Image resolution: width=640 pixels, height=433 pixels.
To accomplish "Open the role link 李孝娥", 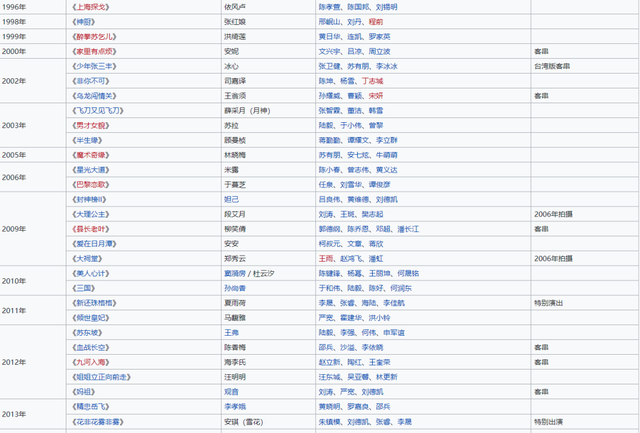I will (x=235, y=406).
